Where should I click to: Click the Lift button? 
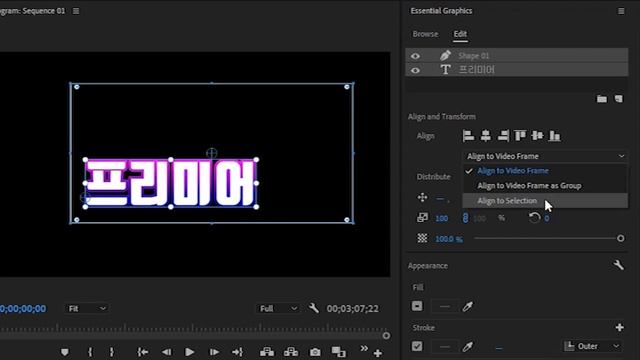coord(267,352)
